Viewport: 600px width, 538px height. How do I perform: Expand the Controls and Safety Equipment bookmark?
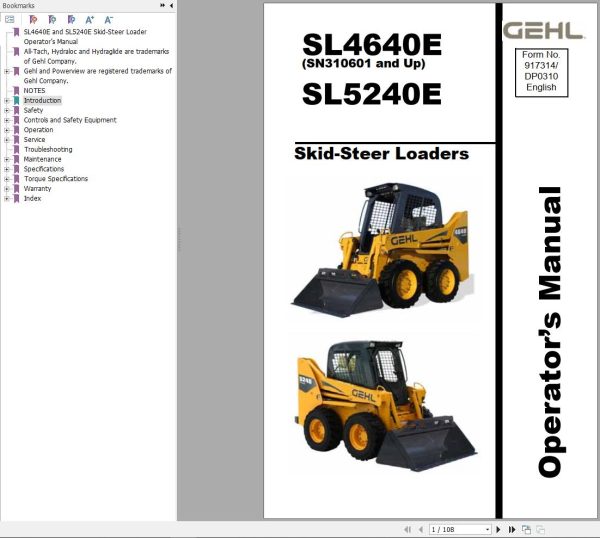click(x=7, y=120)
